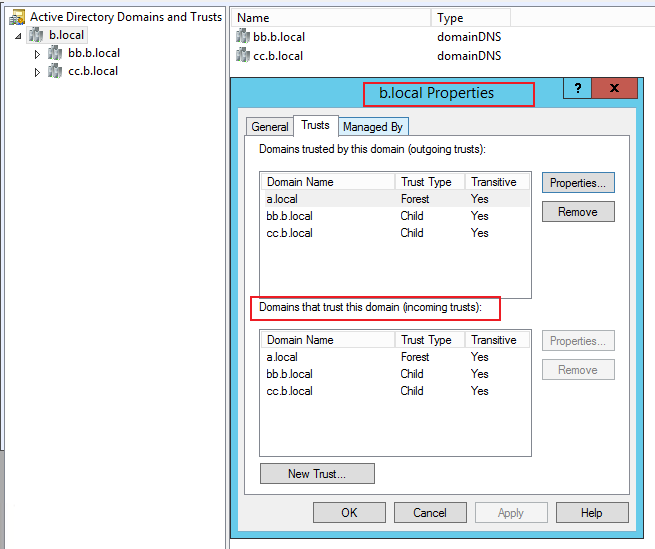Click the Active Directory Domains and Trusts root icon
Screen dimensions: 655x549
coord(17,17)
